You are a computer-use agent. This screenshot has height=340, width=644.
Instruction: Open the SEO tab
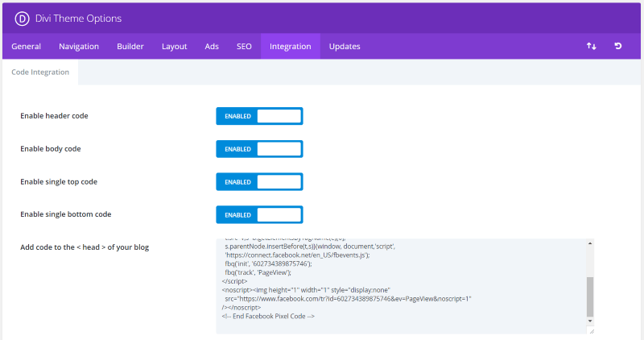244,47
